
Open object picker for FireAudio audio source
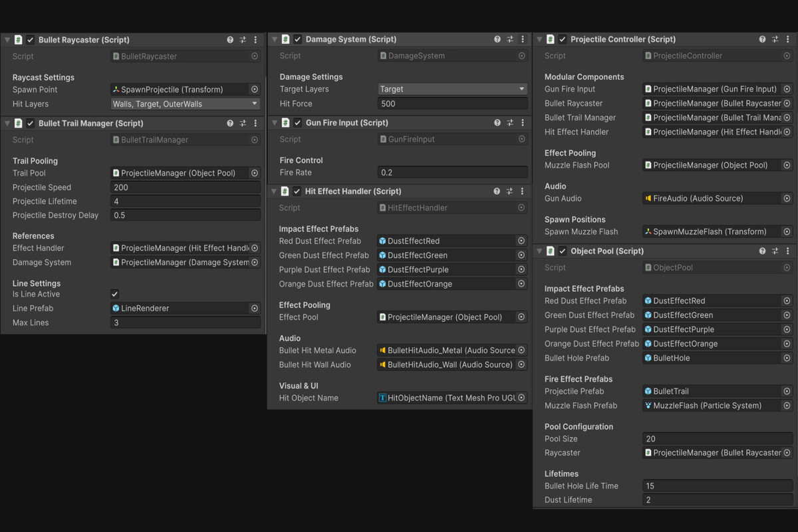(789, 198)
